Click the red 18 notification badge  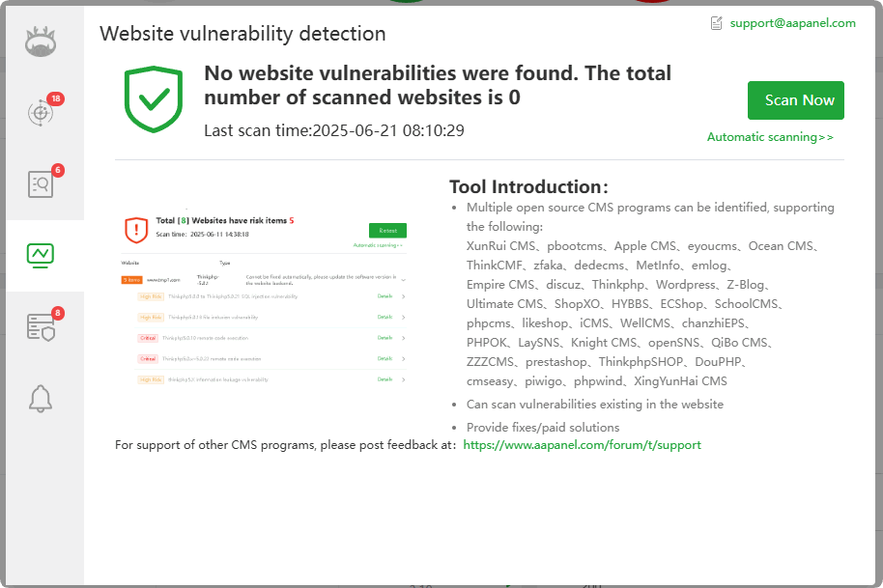[x=56, y=98]
